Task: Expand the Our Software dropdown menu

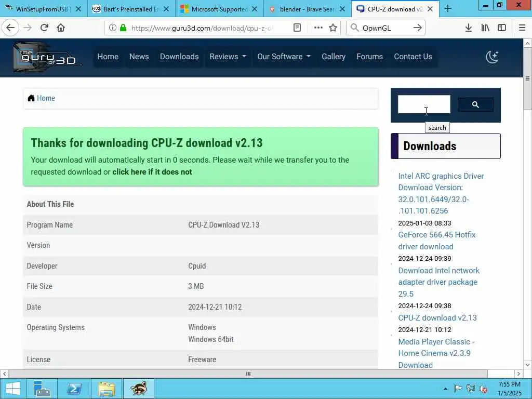Action: (x=284, y=57)
